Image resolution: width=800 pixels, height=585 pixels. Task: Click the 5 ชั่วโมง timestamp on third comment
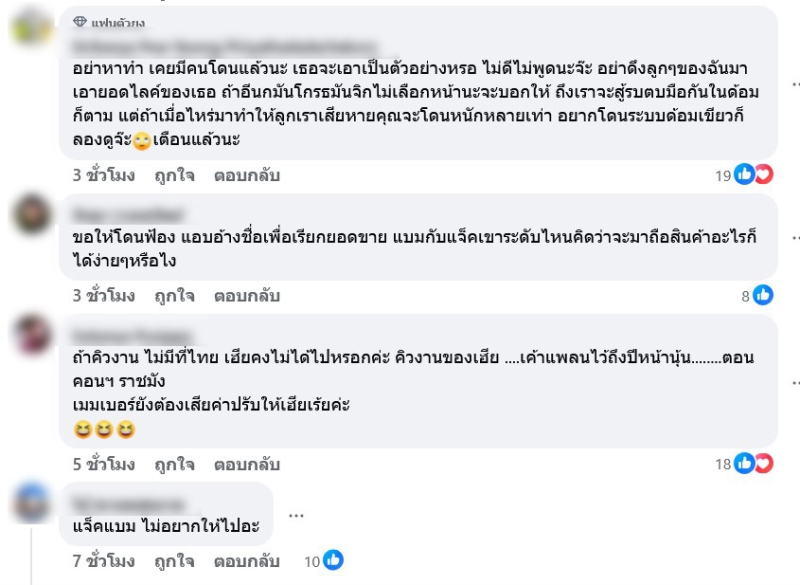click(x=104, y=464)
